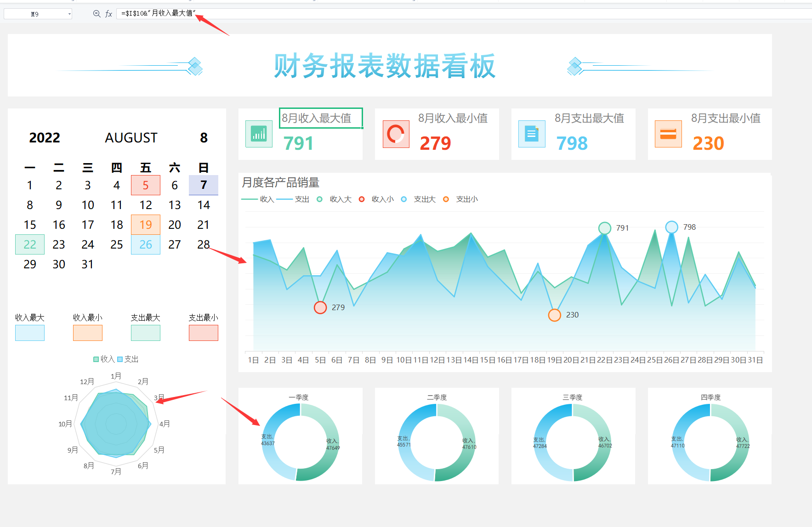Click the 791 peak marker on line chart
The height and width of the screenshot is (527, 812).
[605, 228]
